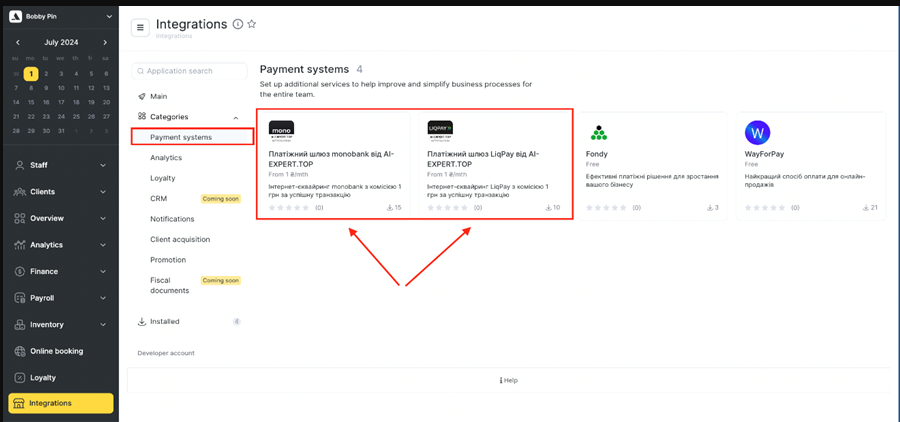900x422 pixels.
Task: Click the Main rocket icon
Action: tap(142, 96)
